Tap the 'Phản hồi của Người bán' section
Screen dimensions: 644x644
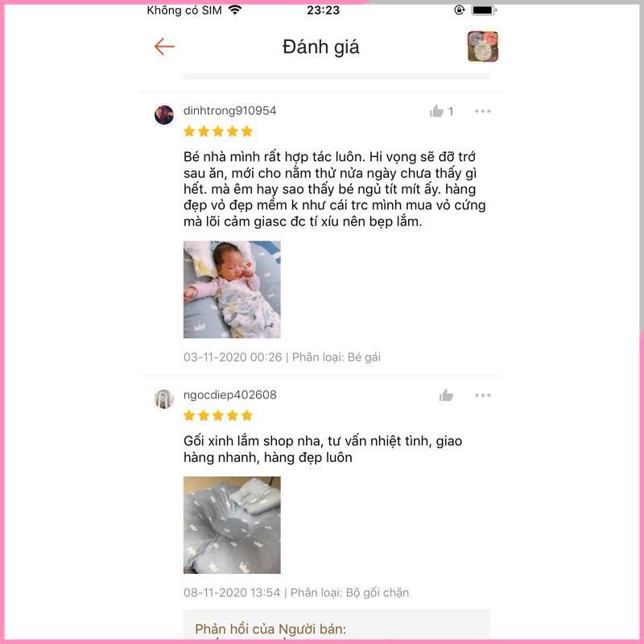point(336,625)
